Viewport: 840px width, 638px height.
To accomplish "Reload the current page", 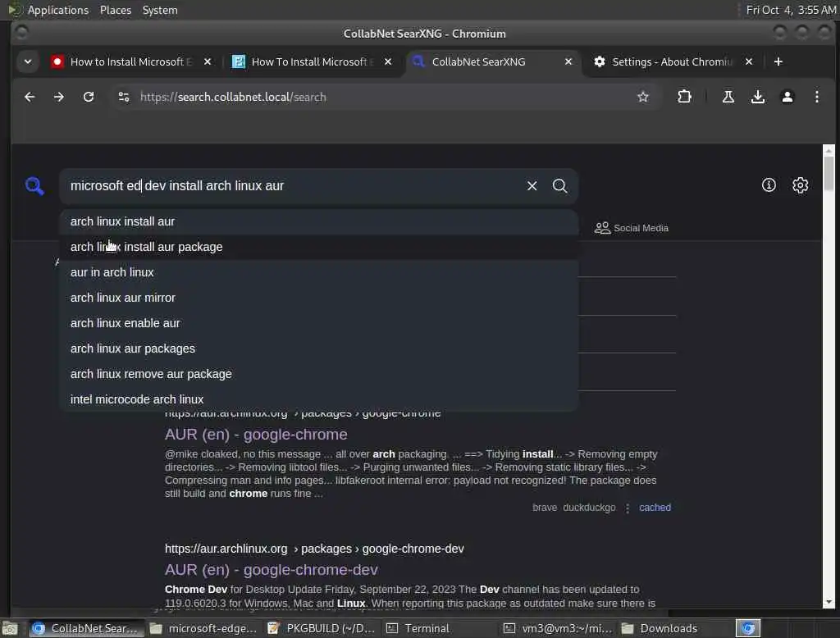I will click(89, 97).
